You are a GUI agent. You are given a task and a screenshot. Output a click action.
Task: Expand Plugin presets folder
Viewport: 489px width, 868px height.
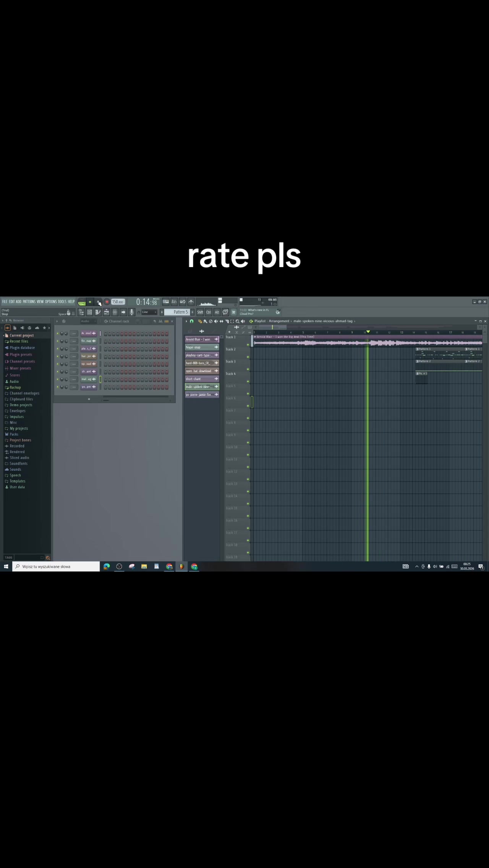(x=21, y=355)
